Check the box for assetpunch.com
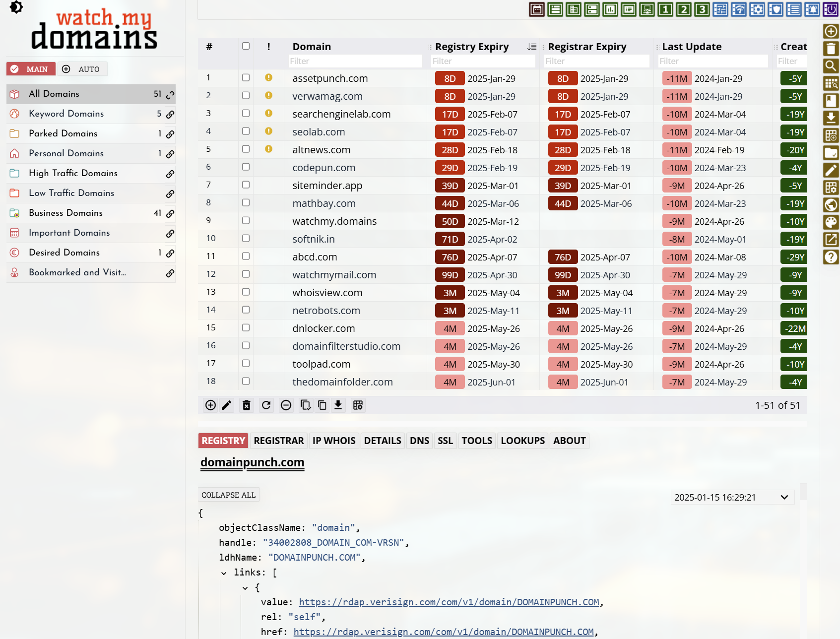This screenshot has height=639, width=840. [x=246, y=77]
